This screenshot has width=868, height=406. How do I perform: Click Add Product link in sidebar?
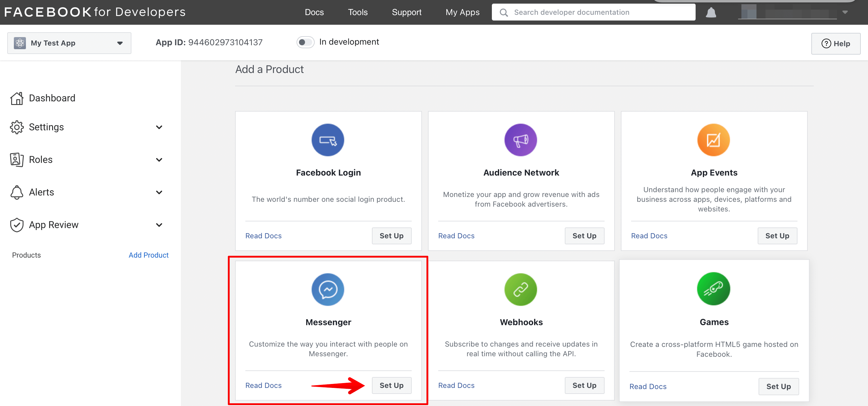pyautogui.click(x=148, y=255)
